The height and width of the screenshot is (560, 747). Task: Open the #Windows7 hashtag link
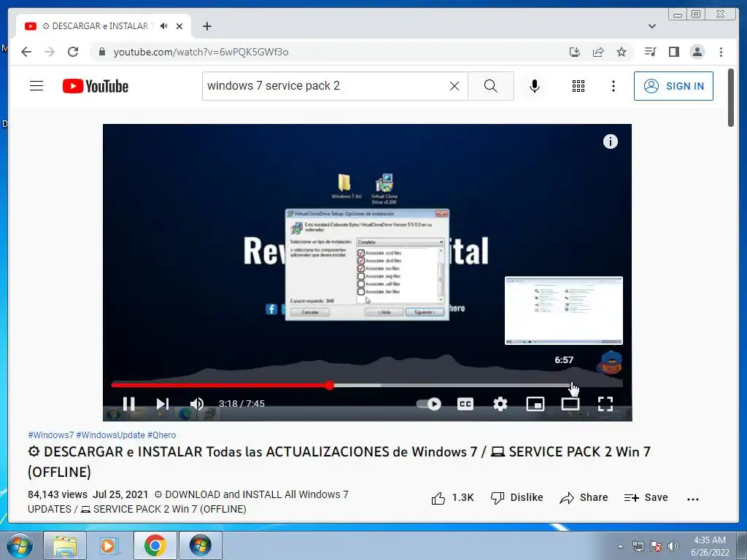[x=51, y=435]
